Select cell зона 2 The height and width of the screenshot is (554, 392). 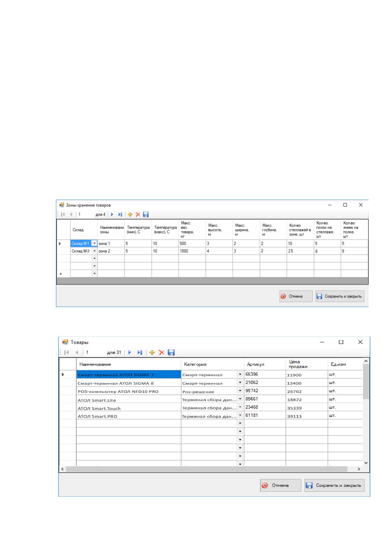111,251
